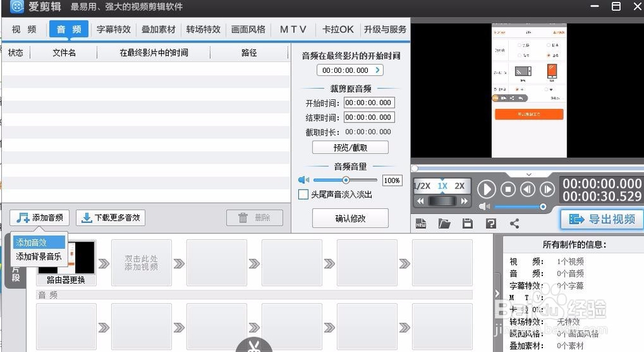The height and width of the screenshot is (352, 644).
Task: Stop the preview playback
Action: (x=508, y=190)
